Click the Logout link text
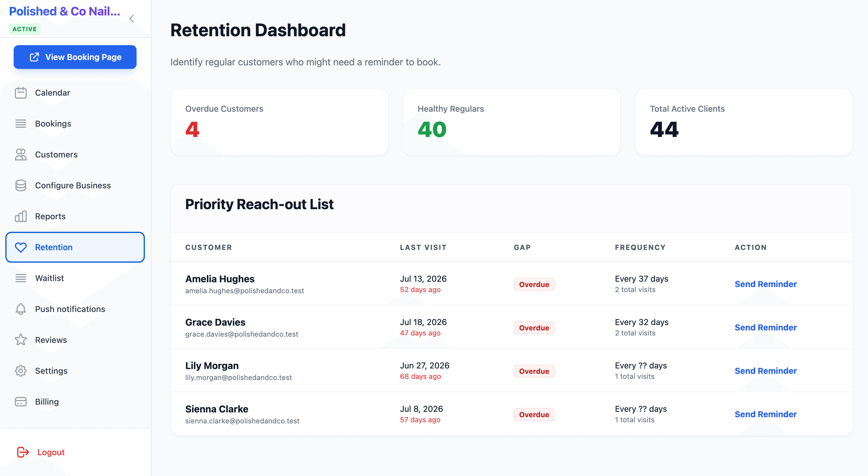The width and height of the screenshot is (868, 476). [51, 452]
